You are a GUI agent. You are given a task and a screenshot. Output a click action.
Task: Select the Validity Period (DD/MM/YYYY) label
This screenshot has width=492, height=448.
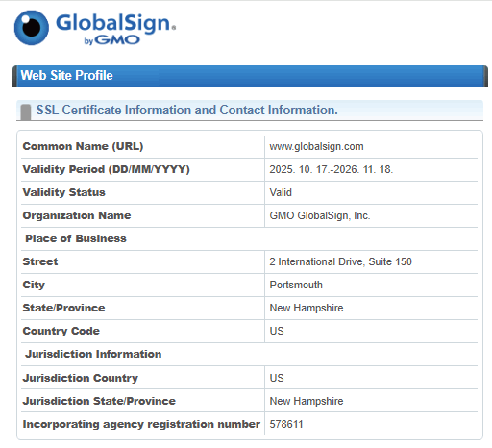(106, 169)
